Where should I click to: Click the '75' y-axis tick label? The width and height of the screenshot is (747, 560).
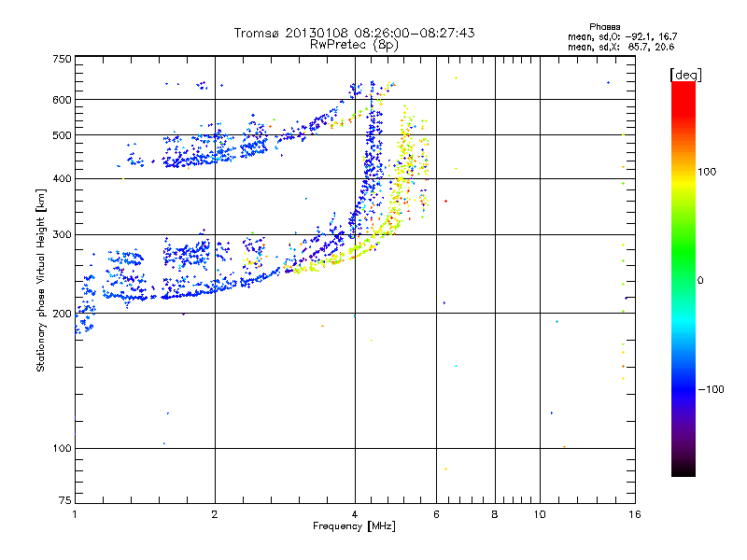[64, 500]
